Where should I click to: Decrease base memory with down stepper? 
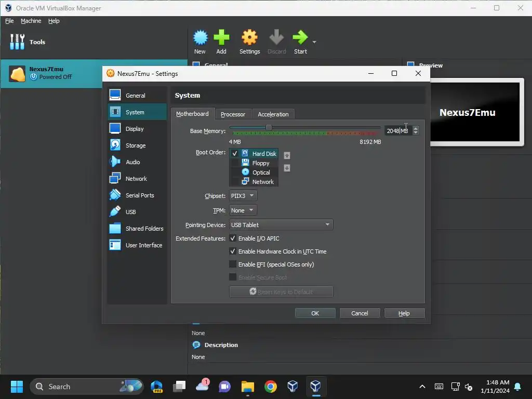pyautogui.click(x=416, y=132)
